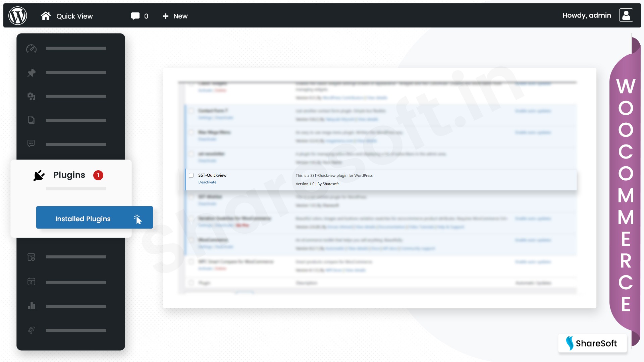
Task: Open the comments bubble icon
Action: (x=135, y=16)
